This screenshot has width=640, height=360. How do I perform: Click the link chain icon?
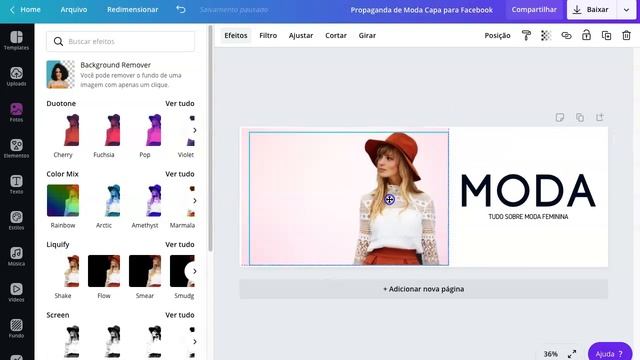566,36
